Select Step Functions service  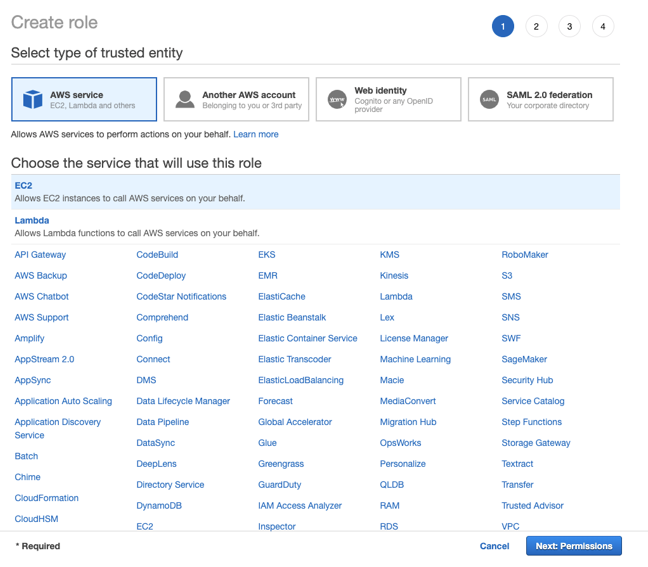point(531,422)
